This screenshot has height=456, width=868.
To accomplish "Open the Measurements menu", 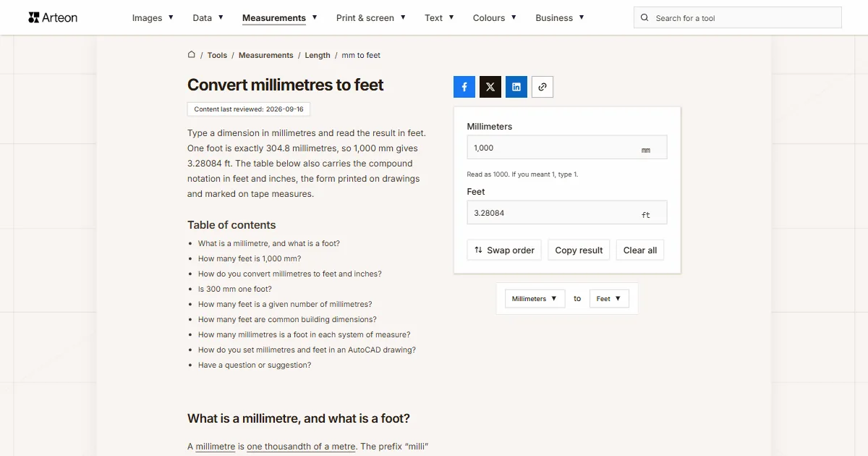I will pos(280,18).
